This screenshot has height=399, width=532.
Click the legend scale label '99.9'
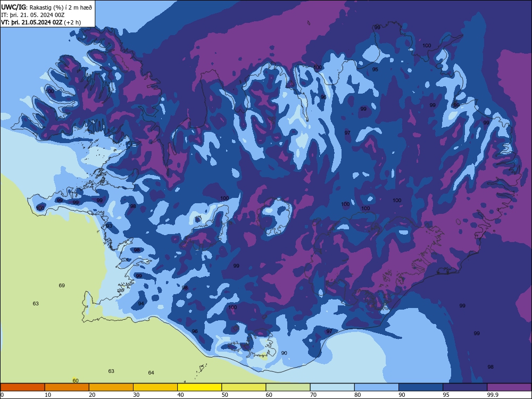[x=492, y=395]
